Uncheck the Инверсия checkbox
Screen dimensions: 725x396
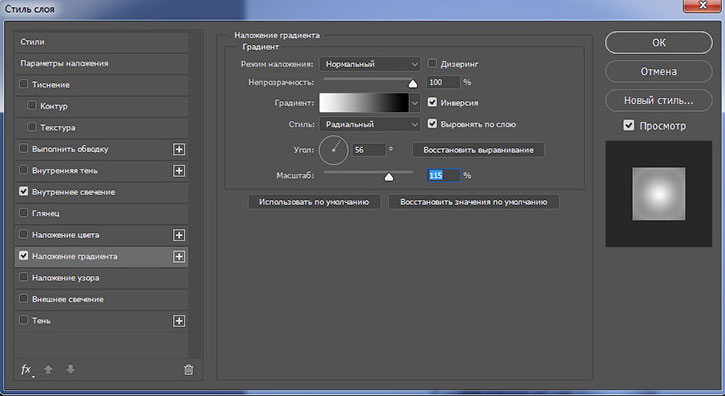432,102
